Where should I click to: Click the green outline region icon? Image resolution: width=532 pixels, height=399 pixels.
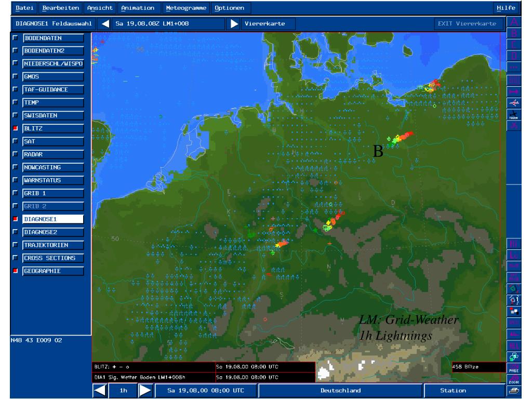click(x=513, y=288)
